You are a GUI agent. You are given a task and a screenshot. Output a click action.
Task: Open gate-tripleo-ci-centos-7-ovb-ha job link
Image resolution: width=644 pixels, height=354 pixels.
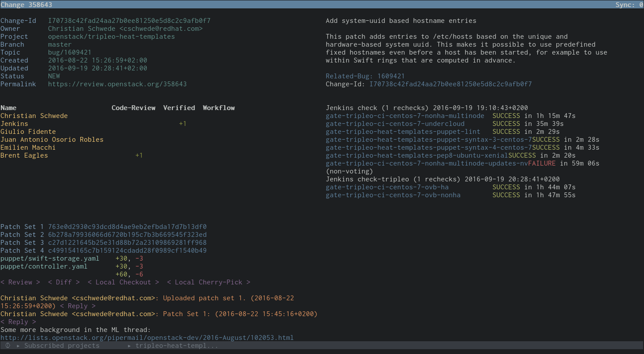click(387, 187)
